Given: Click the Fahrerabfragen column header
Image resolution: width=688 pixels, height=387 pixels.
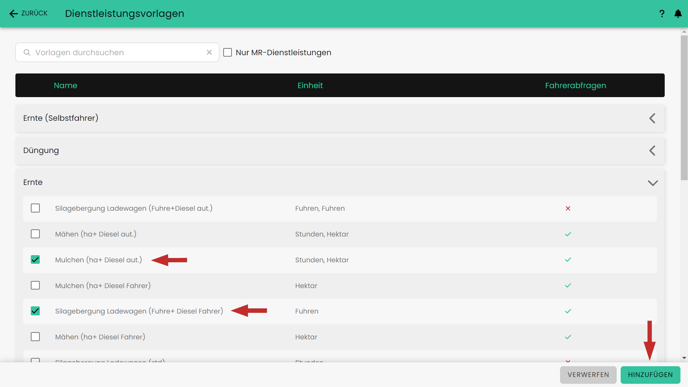Looking at the screenshot, I should click(575, 85).
